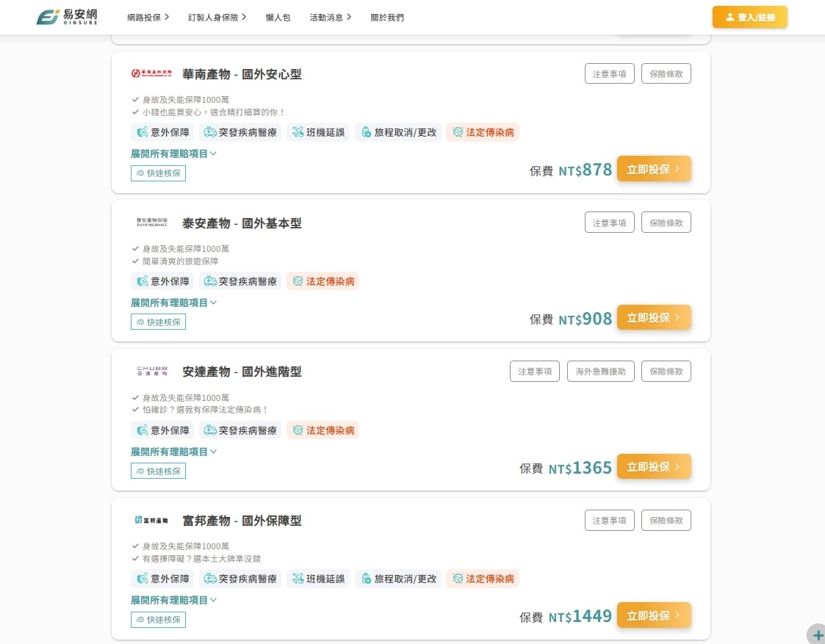Screen dimensions: 825x644
Task: Open 保險條款 for 華南產物 plan
Action: (666, 73)
